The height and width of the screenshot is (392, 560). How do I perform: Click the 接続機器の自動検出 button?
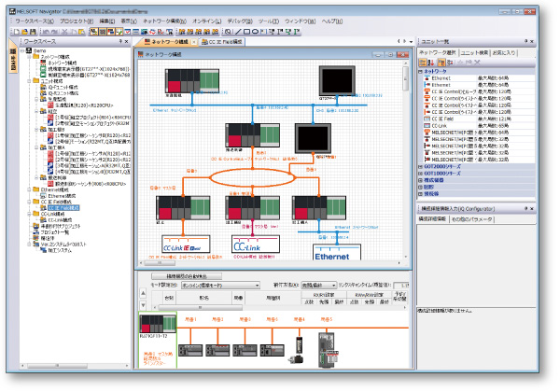point(187,276)
